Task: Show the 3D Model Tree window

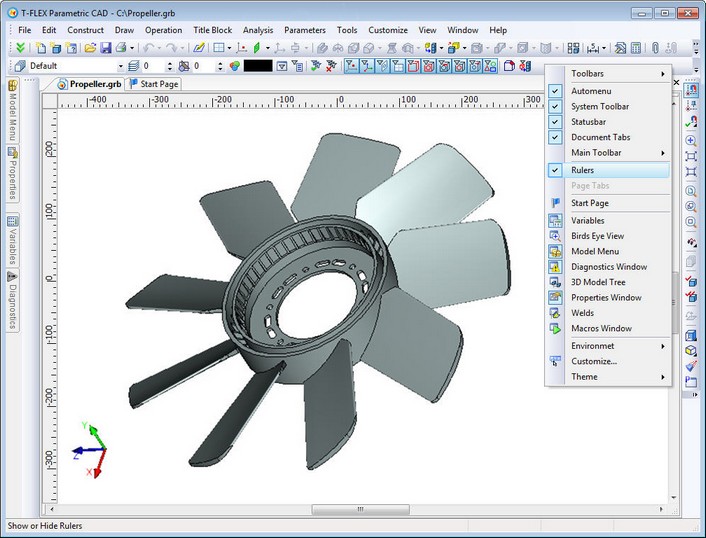Action: click(x=597, y=282)
